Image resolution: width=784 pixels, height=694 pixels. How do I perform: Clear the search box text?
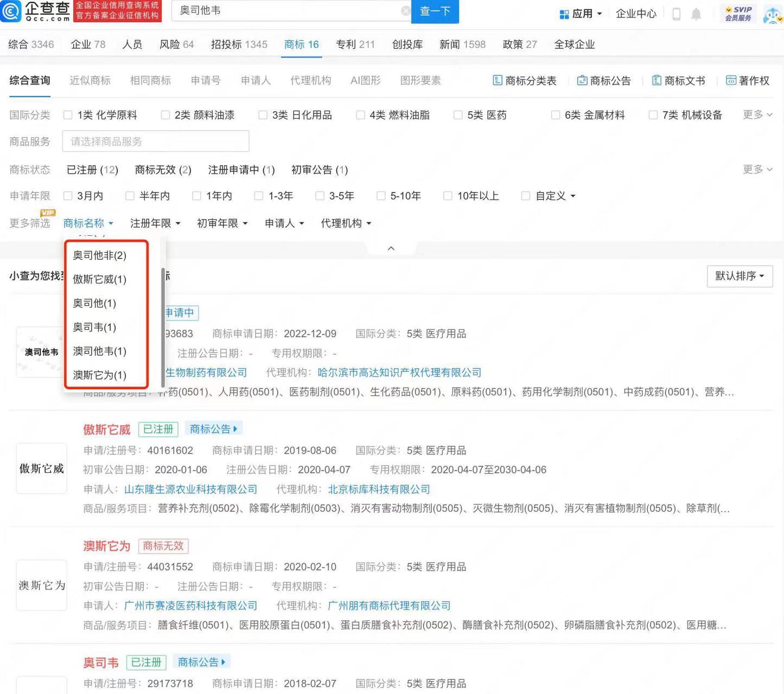[405, 11]
